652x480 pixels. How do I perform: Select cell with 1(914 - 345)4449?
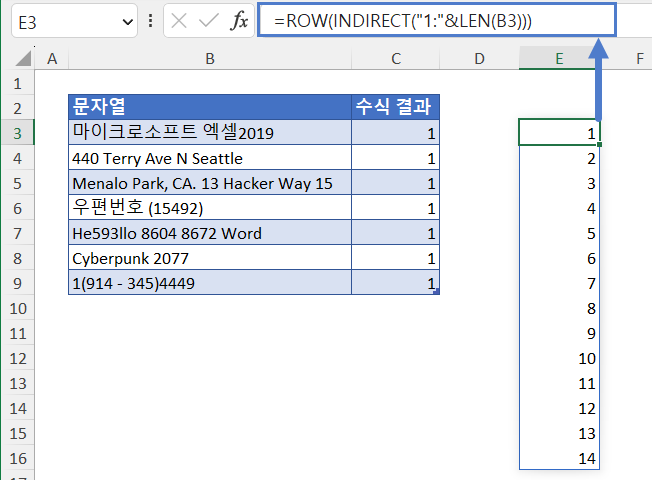210,282
